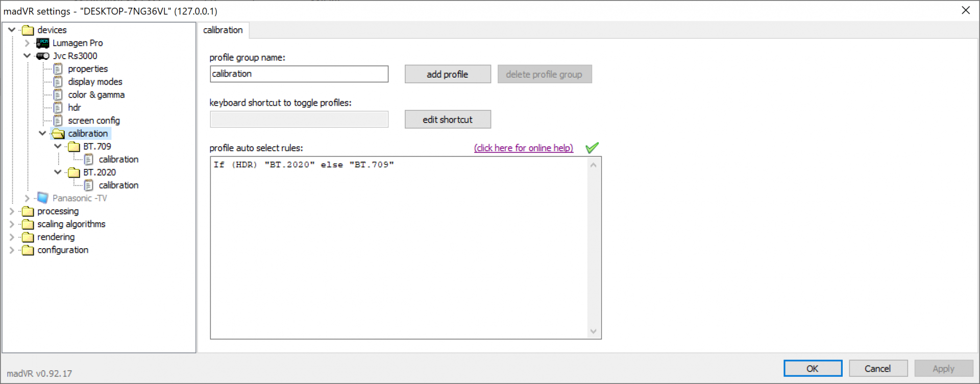Screen dimensions: 980x384
Task: Click the Apply button
Action: (x=944, y=368)
